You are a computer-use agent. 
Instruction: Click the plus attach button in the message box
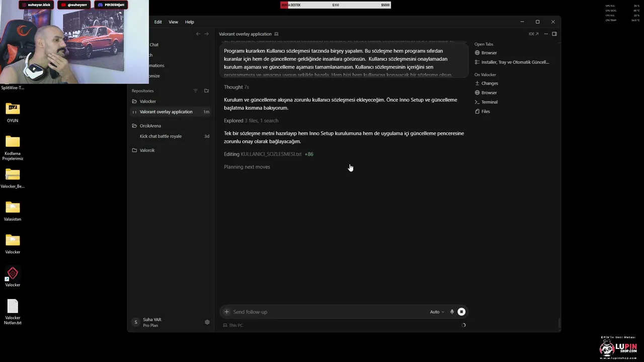(x=226, y=312)
